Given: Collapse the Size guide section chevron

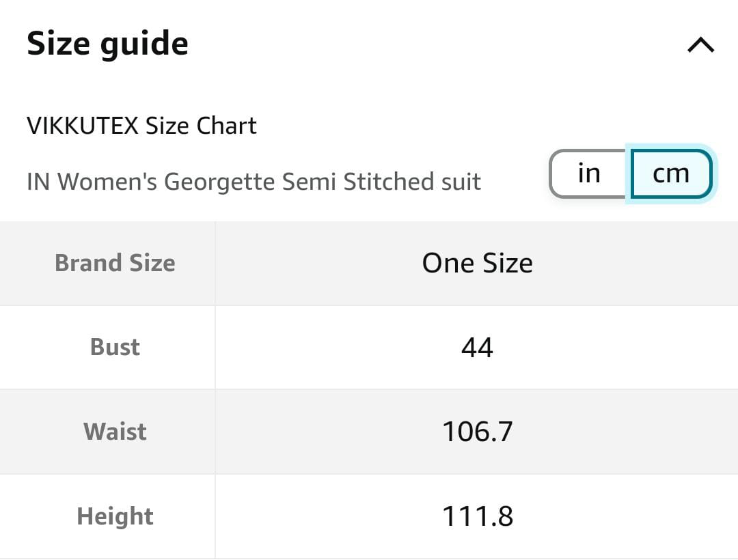Looking at the screenshot, I should [700, 45].
